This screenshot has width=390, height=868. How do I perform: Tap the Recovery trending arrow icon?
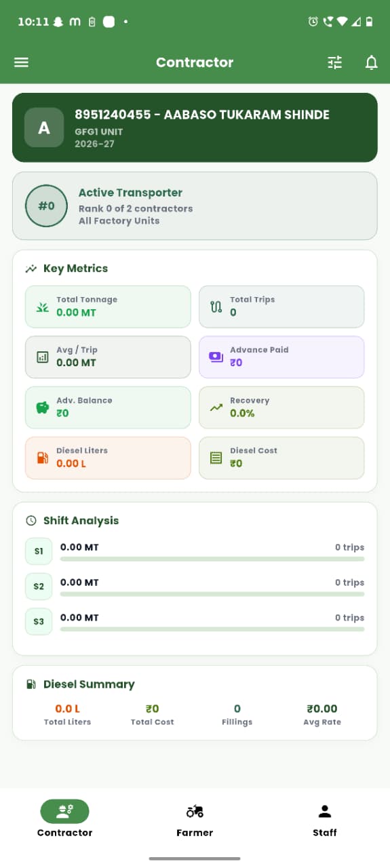click(x=216, y=408)
